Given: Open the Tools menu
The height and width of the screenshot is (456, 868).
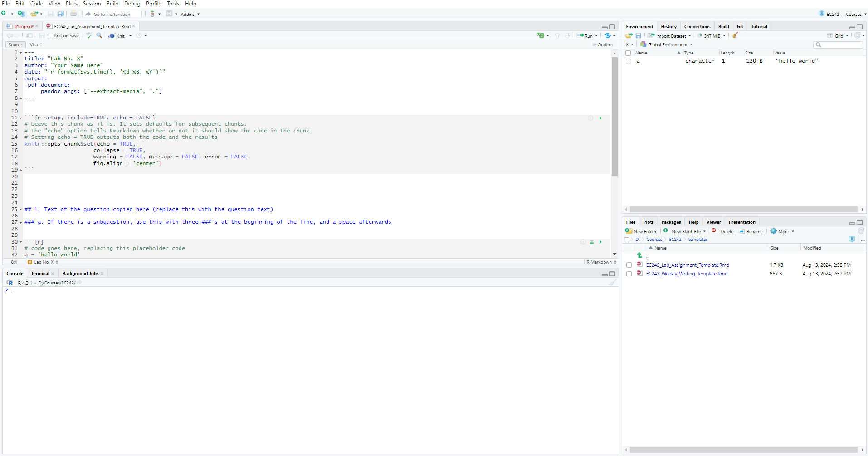Looking at the screenshot, I should (173, 4).
